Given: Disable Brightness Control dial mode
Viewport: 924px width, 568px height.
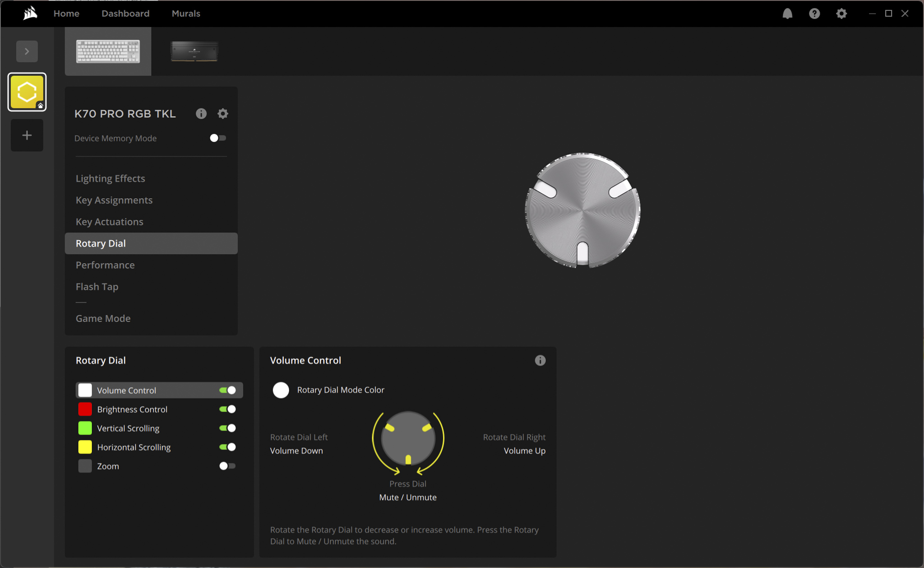Looking at the screenshot, I should (x=227, y=409).
